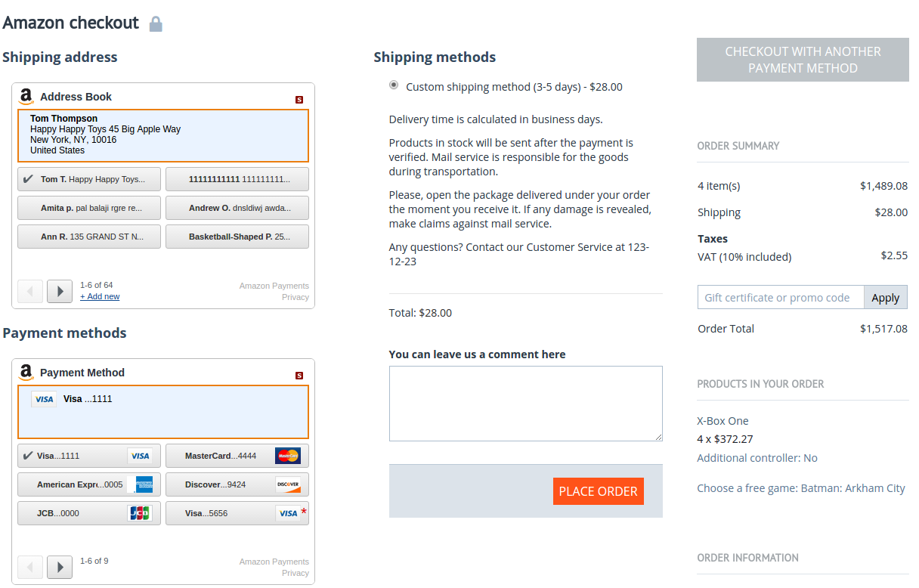The width and height of the screenshot is (919, 588).
Task: Click the Choose a free game: Batman text
Action: coord(801,488)
